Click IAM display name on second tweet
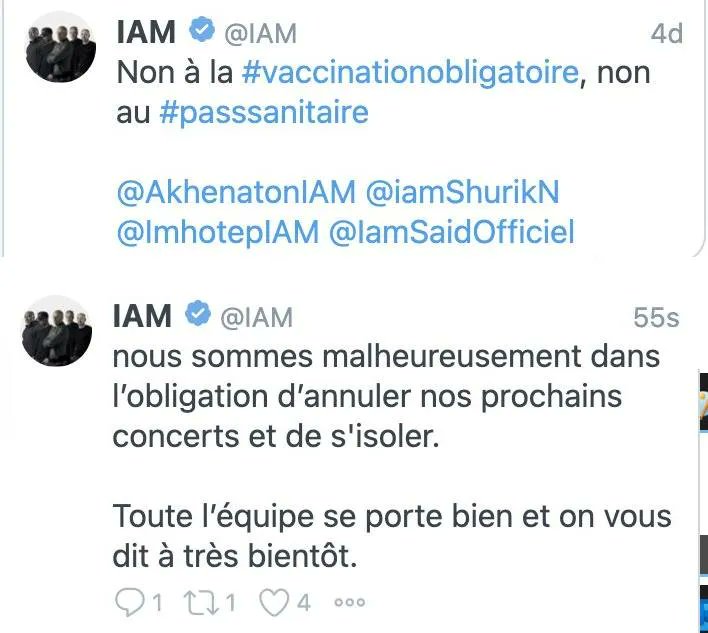Viewport: 708px width, 633px height. [142, 316]
